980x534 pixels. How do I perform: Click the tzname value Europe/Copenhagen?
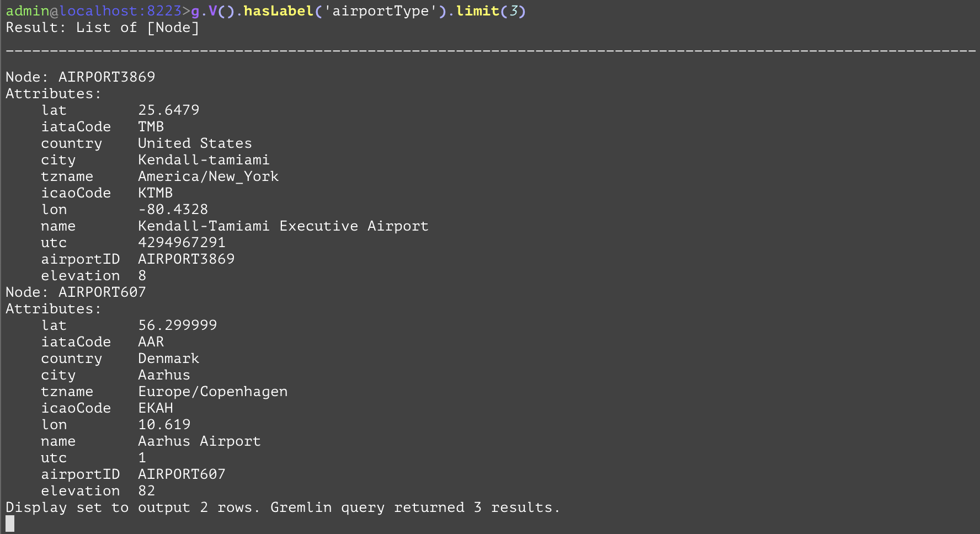tap(212, 392)
